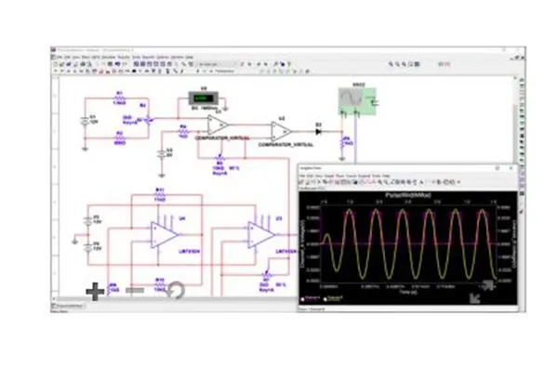Click the PulseWidthMod graph title

click(x=408, y=195)
